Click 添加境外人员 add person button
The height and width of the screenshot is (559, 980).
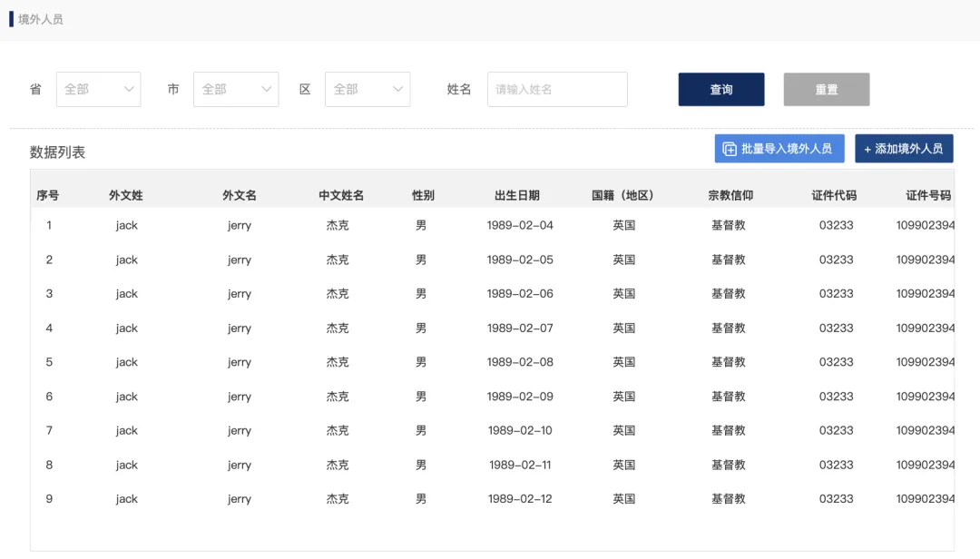(904, 149)
